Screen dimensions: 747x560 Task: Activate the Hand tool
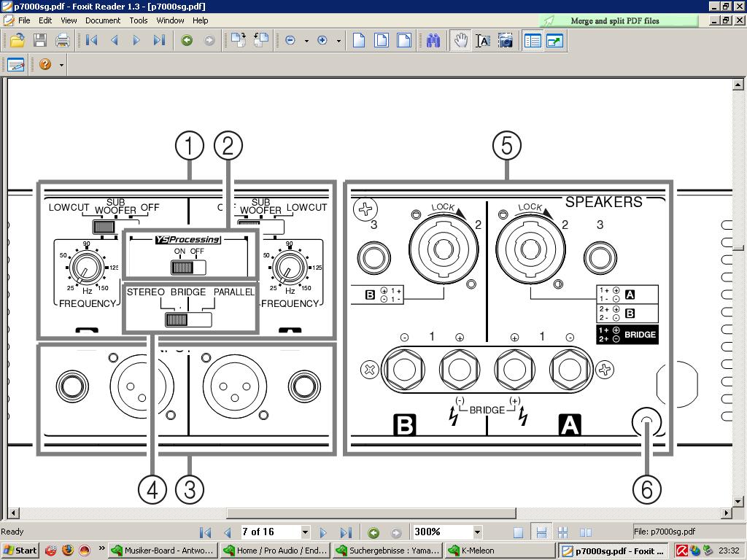point(460,41)
